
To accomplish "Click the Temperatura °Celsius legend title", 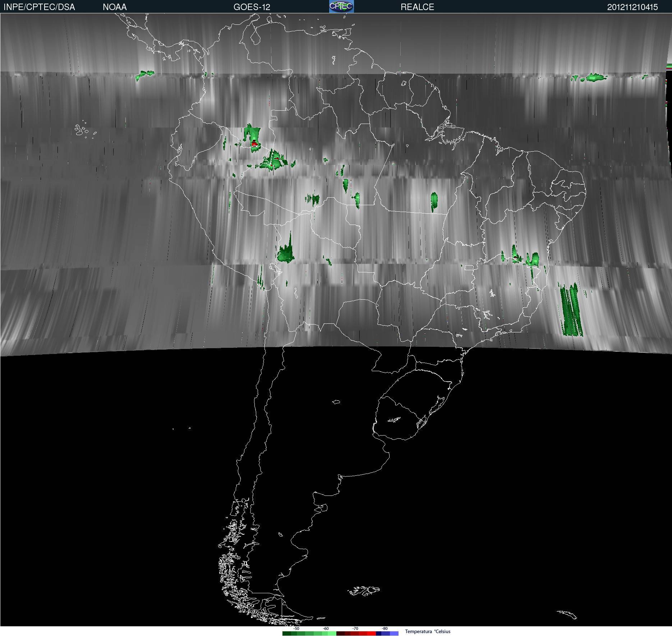I will (x=428, y=631).
